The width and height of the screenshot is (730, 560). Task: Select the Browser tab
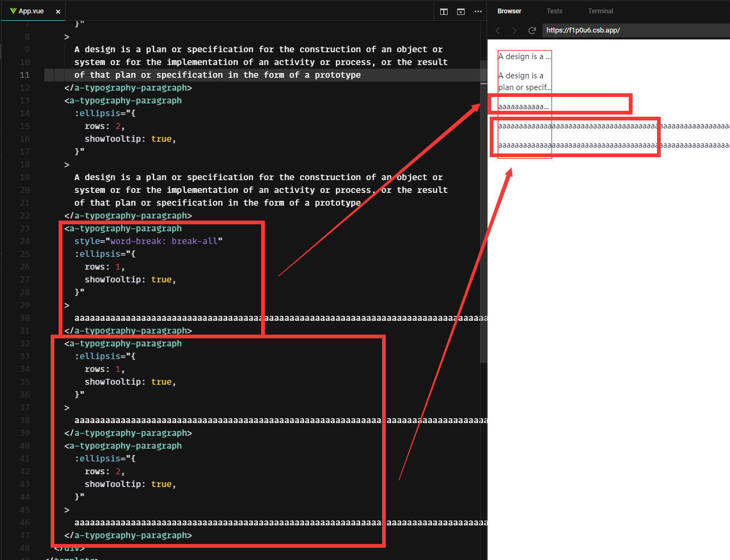[x=509, y=11]
